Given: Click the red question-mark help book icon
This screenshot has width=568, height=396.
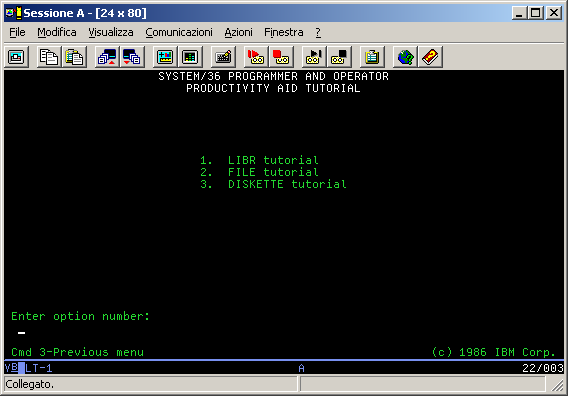Looking at the screenshot, I should point(430,57).
